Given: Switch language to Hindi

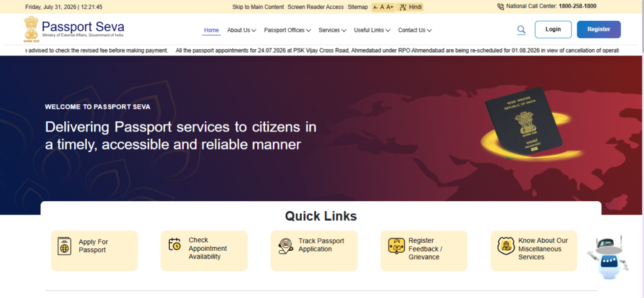Looking at the screenshot, I should 415,7.
